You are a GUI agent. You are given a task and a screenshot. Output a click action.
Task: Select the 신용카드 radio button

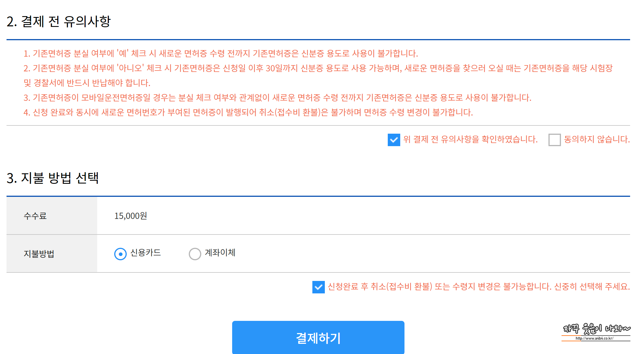click(x=120, y=254)
